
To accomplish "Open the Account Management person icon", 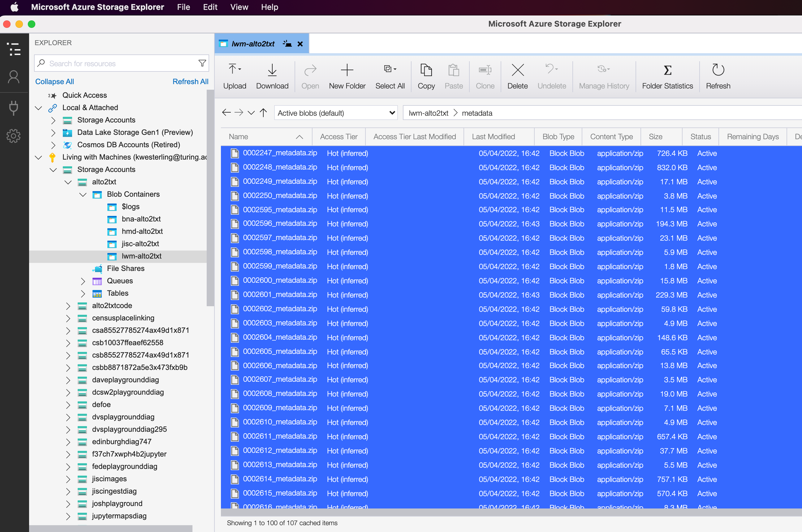I will [14, 77].
